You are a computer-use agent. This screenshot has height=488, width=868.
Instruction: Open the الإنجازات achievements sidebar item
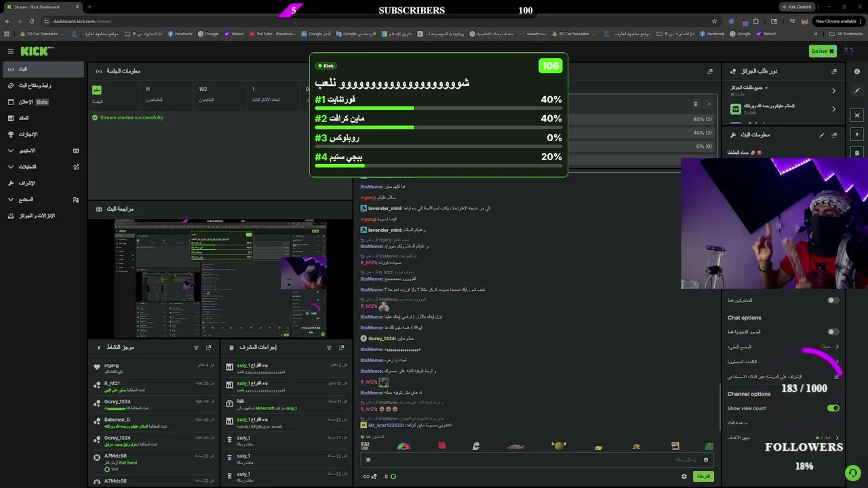43,134
